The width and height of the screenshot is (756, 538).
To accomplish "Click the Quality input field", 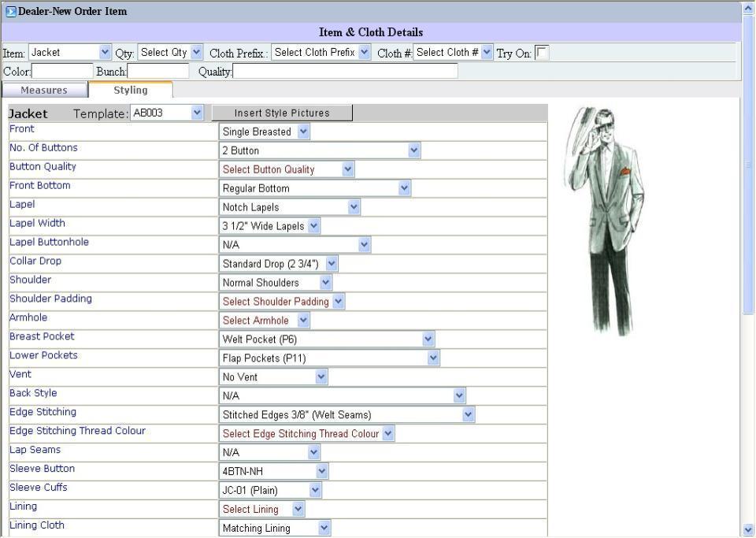I will click(x=345, y=72).
